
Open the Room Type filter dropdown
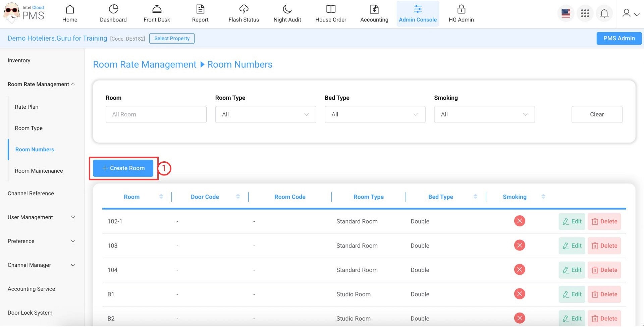click(x=265, y=115)
